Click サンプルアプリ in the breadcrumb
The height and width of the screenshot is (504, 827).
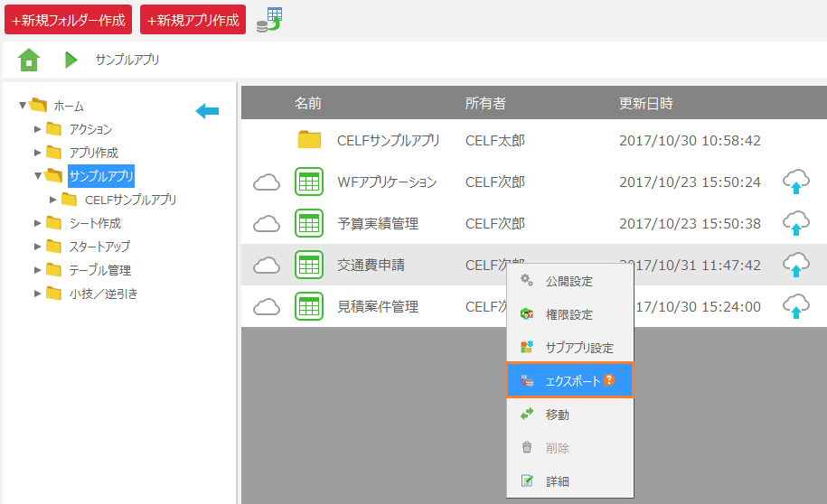click(x=127, y=60)
